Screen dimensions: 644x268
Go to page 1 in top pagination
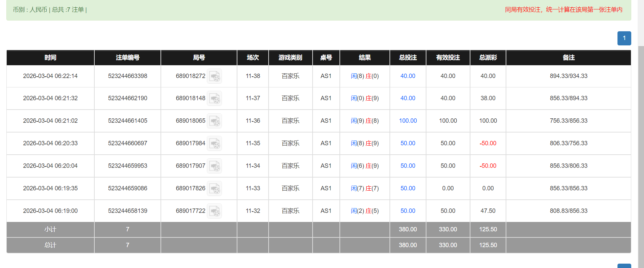click(624, 38)
